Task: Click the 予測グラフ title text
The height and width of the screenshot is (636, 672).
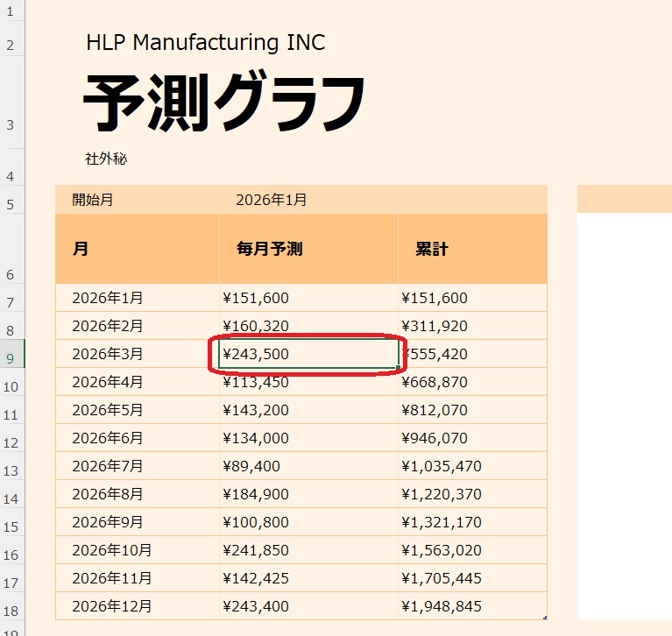Action: tap(223, 102)
